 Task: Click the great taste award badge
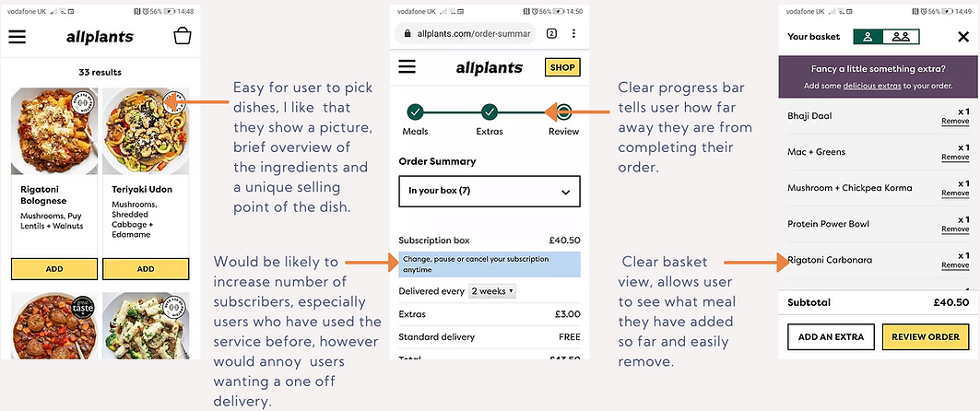coord(82,308)
